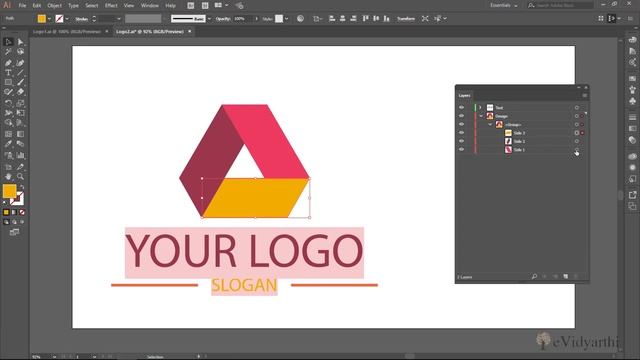Open the graphic Style dropdown arrow
The image size is (640, 360).
coord(287,19)
